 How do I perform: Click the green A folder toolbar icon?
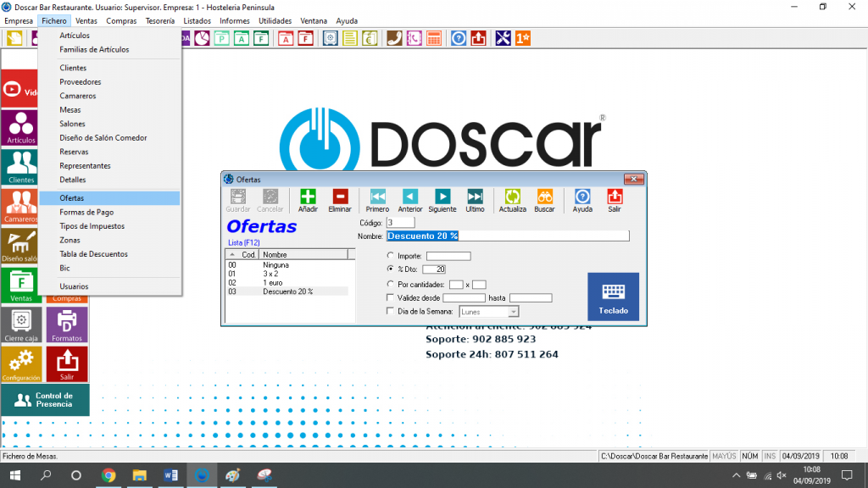pyautogui.click(x=242, y=38)
